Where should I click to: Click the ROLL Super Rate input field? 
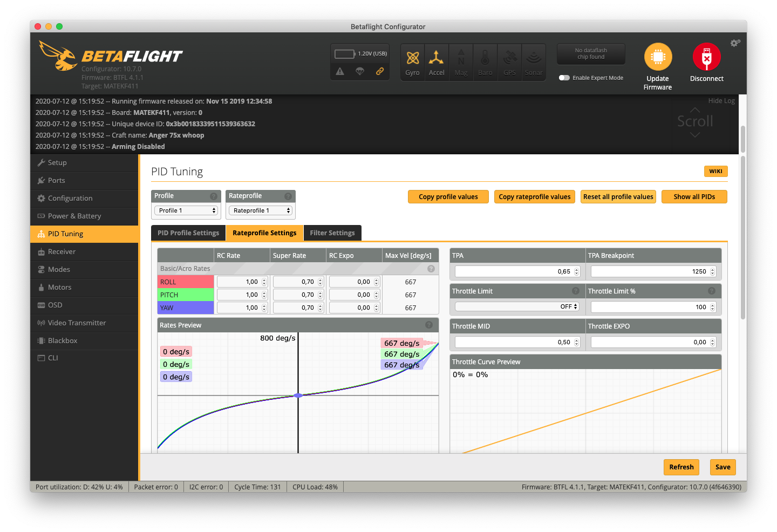(298, 282)
